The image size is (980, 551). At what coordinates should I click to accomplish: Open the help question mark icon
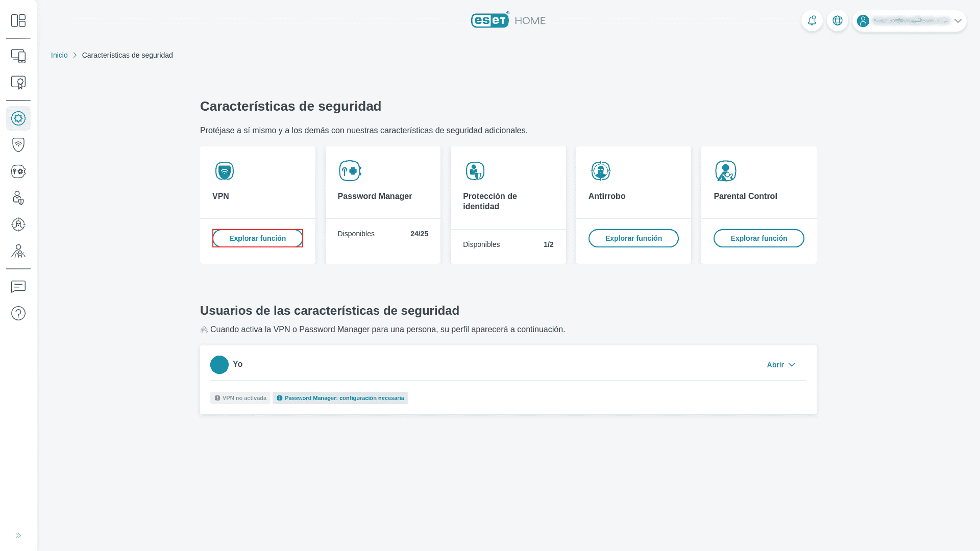pyautogui.click(x=18, y=313)
